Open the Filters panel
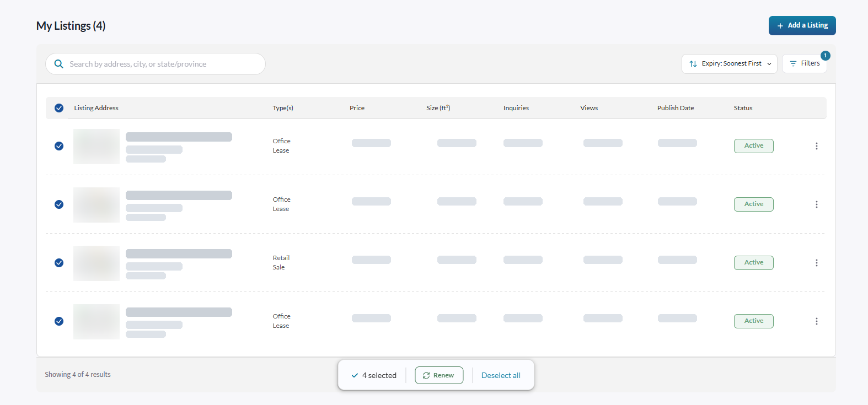868x405 pixels. 804,64
